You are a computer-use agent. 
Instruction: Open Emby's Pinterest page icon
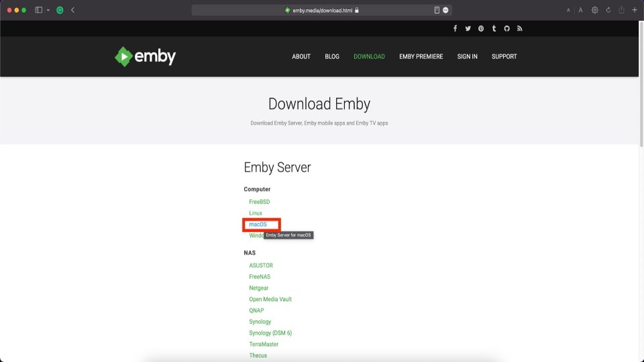click(x=481, y=28)
